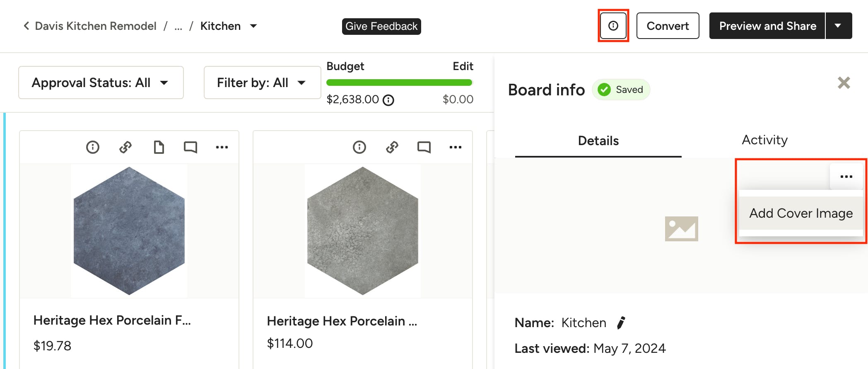Image resolution: width=868 pixels, height=369 pixels.
Task: Click info icon on blue hex tile card
Action: tap(93, 147)
